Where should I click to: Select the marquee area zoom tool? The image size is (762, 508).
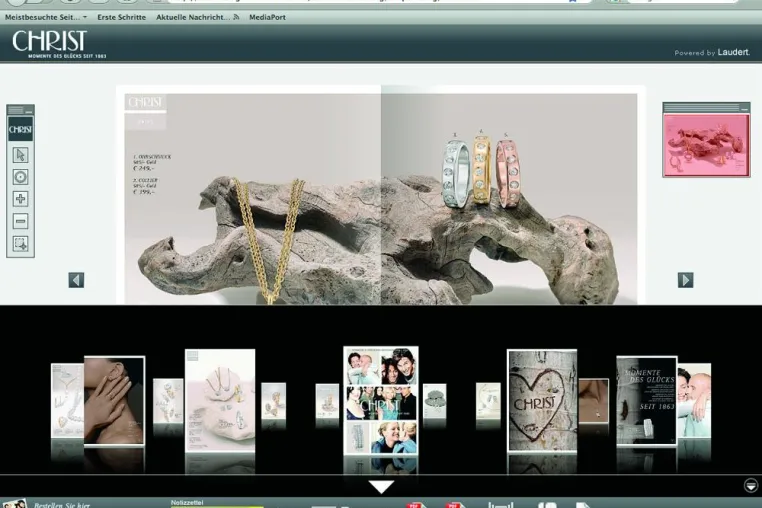point(20,244)
